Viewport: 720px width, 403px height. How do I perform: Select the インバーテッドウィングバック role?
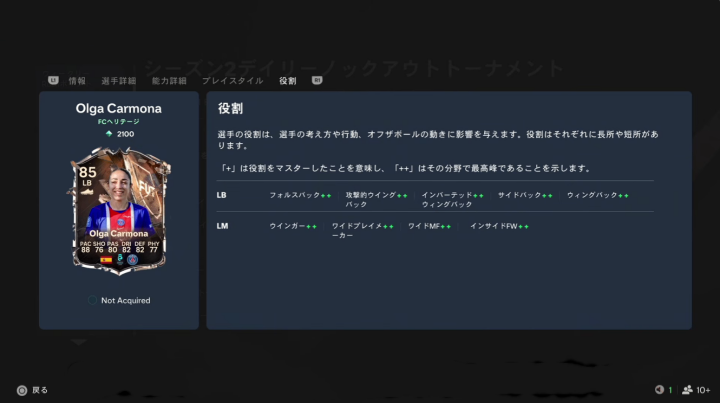pos(452,200)
